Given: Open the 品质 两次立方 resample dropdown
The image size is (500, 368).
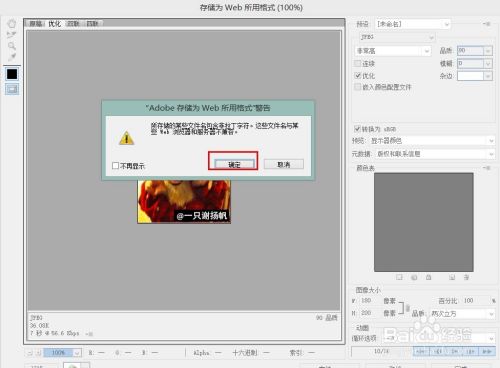Looking at the screenshot, I should 462,314.
